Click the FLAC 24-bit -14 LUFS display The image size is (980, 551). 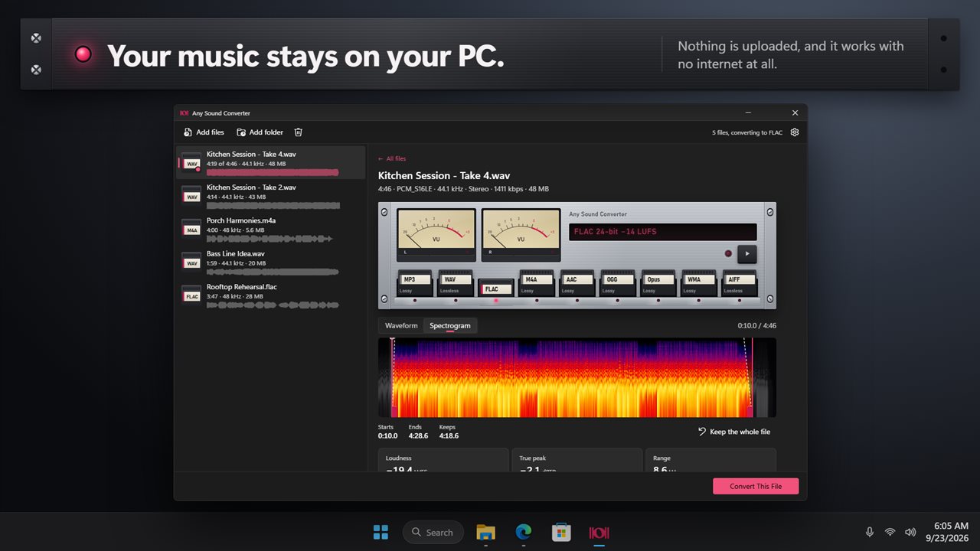[663, 232]
